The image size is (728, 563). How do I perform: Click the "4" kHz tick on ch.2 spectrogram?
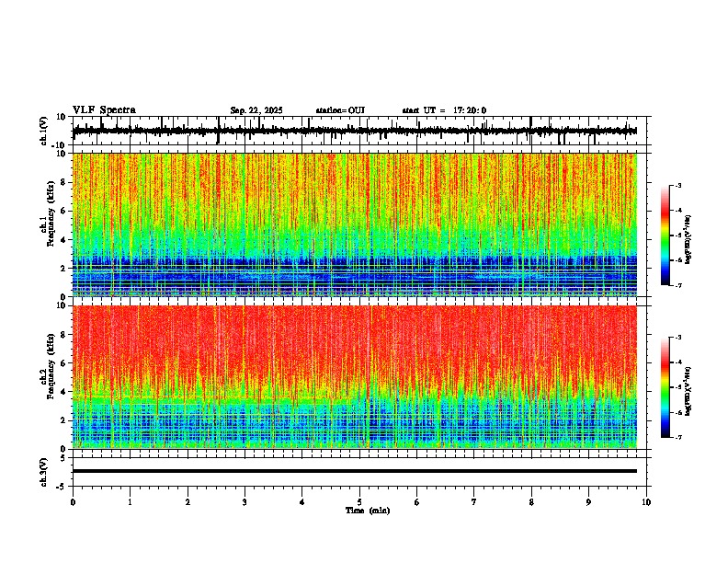tap(64, 392)
